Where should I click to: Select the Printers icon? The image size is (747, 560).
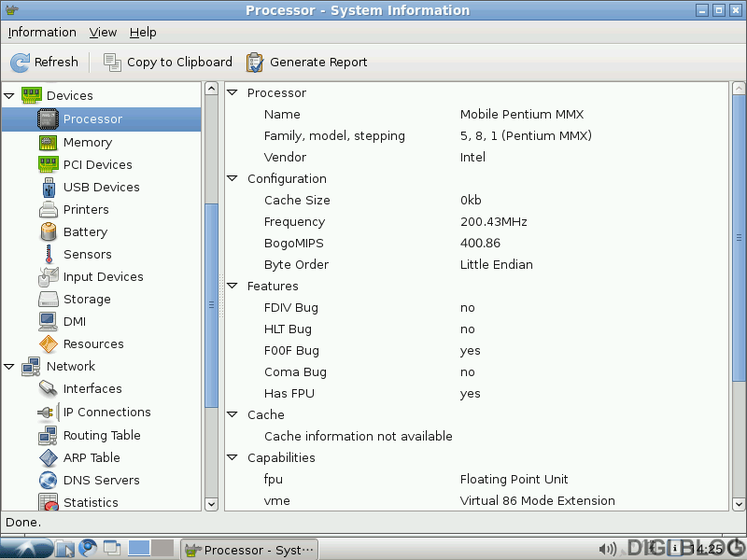pos(49,209)
